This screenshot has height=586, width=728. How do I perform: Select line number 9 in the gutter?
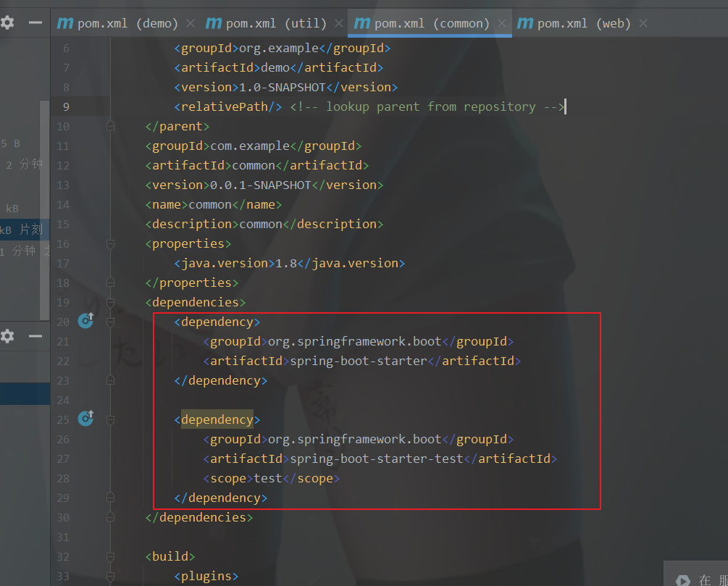66,106
